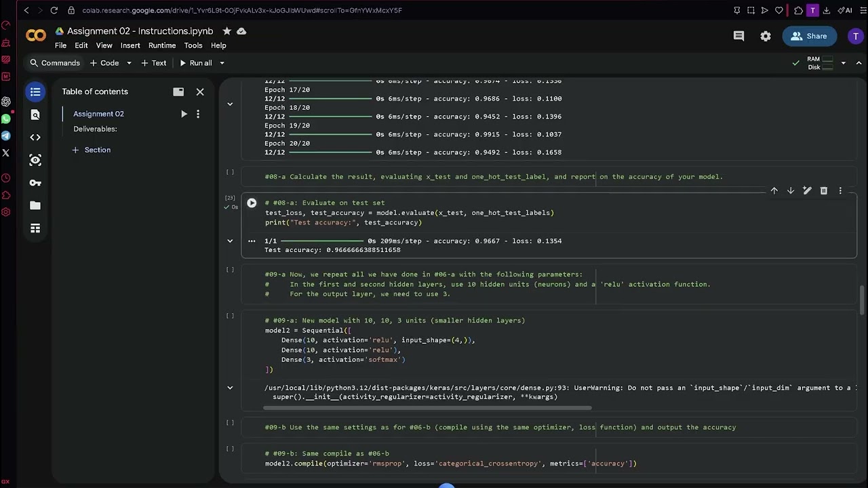
Task: Open the Code snippets panel icon
Action: [x=35, y=138]
